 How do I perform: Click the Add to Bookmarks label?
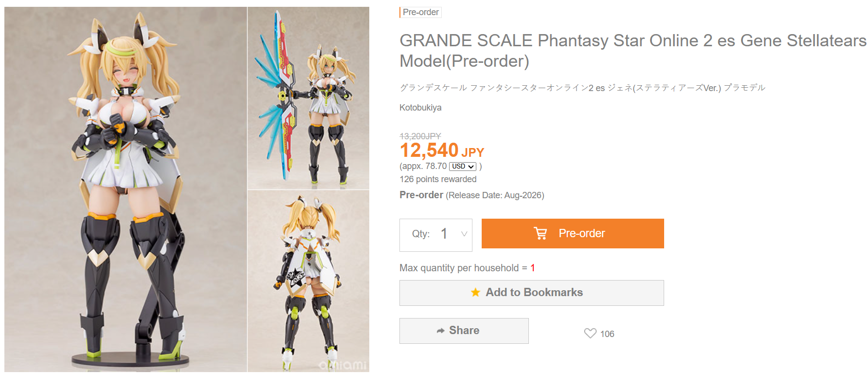click(x=534, y=292)
